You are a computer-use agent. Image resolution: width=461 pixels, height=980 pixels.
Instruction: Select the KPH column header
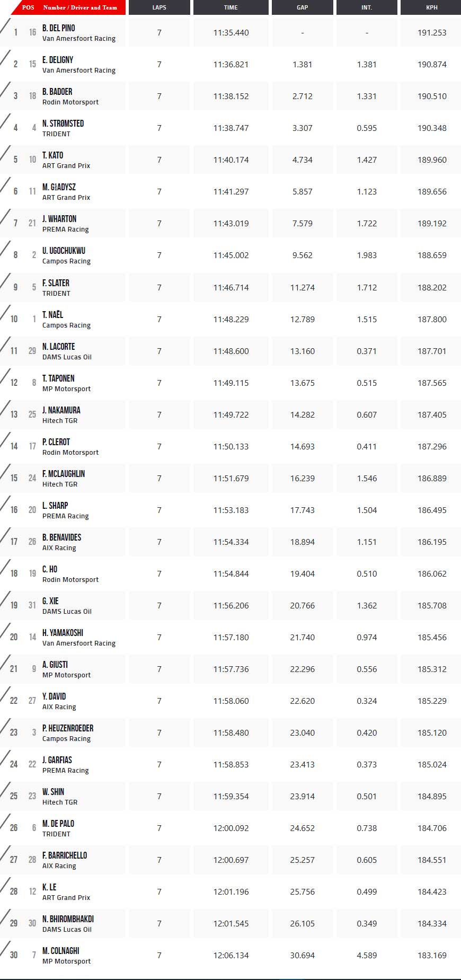pyautogui.click(x=431, y=7)
